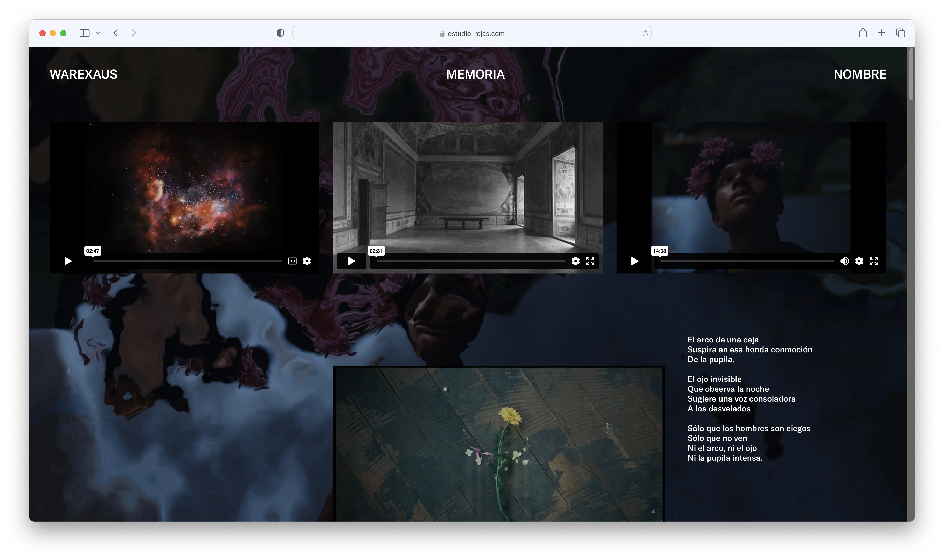Toggle the Safari sidebar

pos(85,33)
